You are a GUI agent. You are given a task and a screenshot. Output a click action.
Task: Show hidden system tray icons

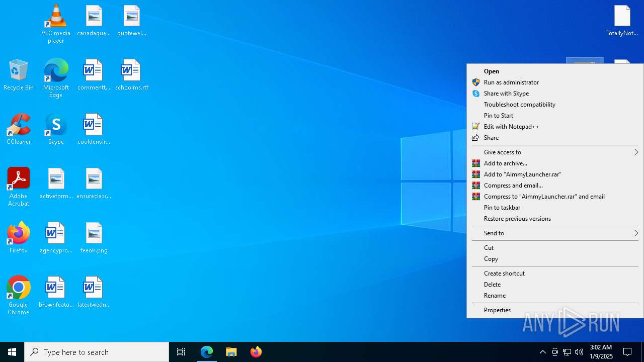pyautogui.click(x=542, y=352)
